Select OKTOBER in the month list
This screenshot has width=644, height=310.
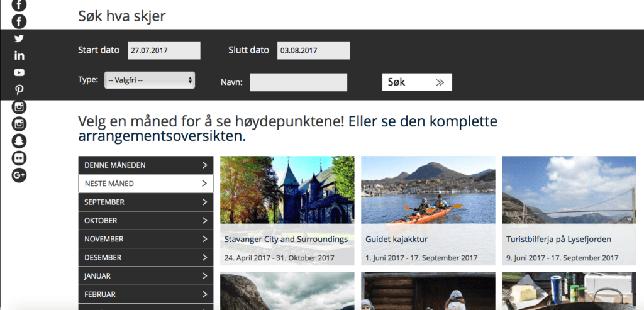point(146,221)
